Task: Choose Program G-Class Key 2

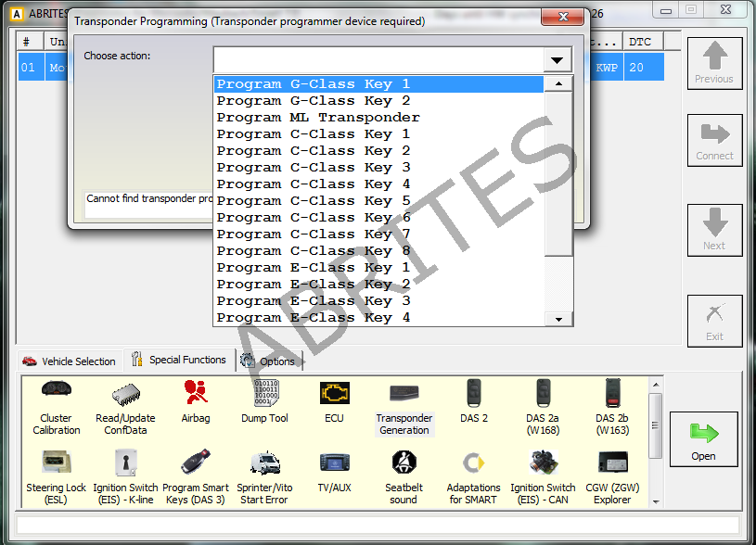Action: [379, 101]
